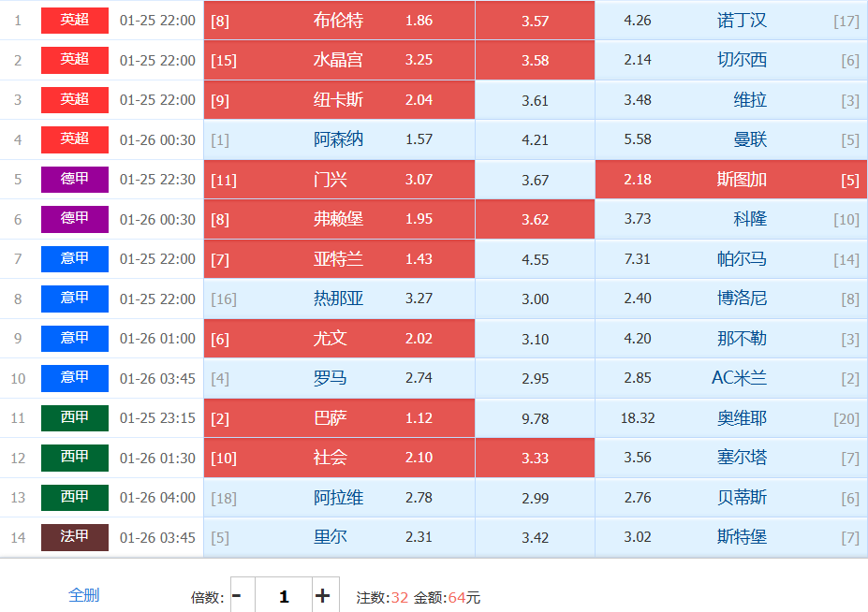The width and height of the screenshot is (868, 612).
Task: Pick 奥维耶 away win at 18.32
Action: (730, 418)
